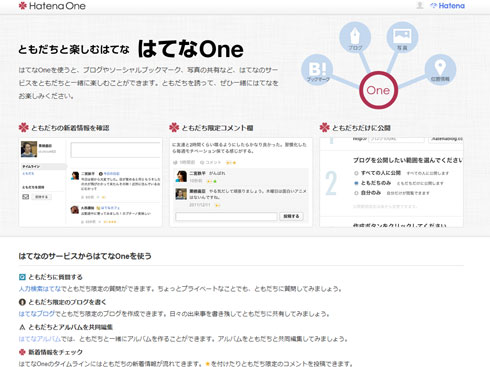Click red flower icon beside 新着情報をチェック

click(x=22, y=352)
